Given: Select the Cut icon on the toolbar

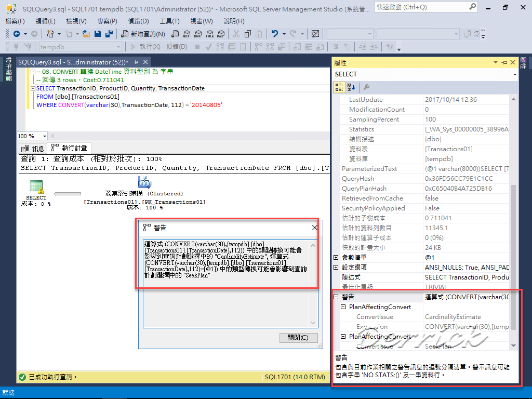Looking at the screenshot, I should click(x=236, y=33).
